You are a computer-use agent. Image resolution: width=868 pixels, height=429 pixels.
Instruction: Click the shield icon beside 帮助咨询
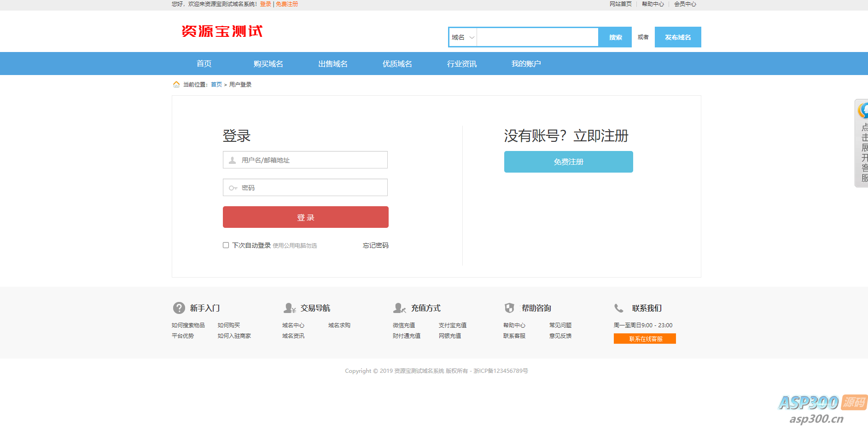click(x=509, y=308)
